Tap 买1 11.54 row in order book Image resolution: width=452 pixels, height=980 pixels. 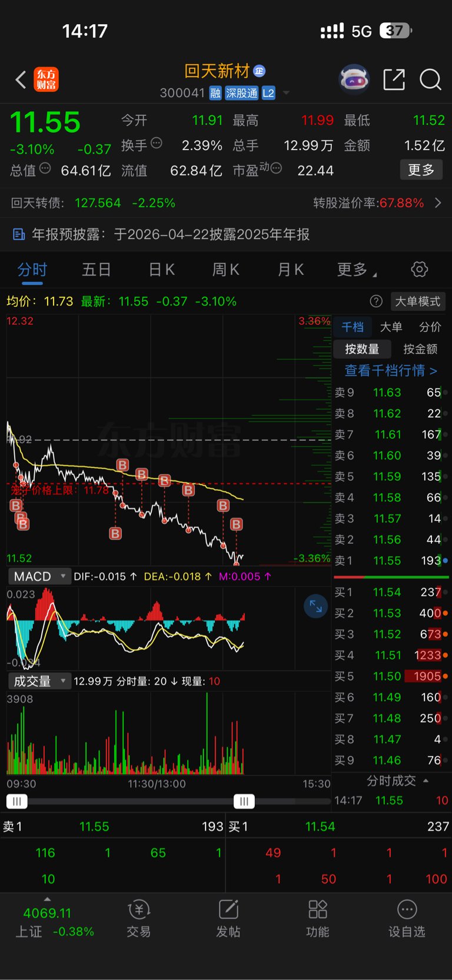point(391,592)
